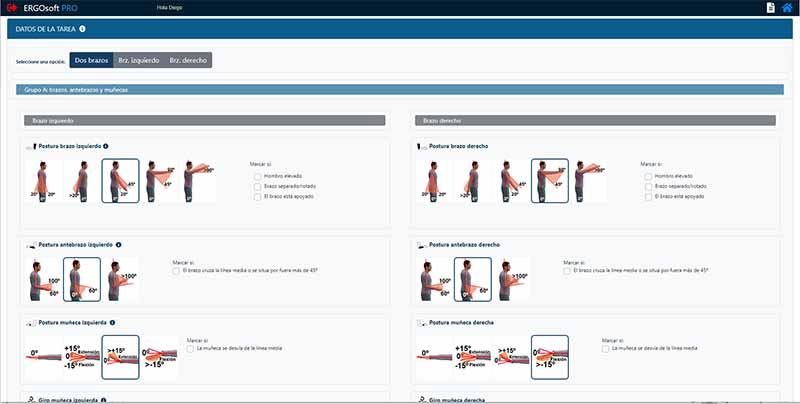The height and width of the screenshot is (404, 800).
Task: Select the Brz. derecho option
Action: (188, 60)
